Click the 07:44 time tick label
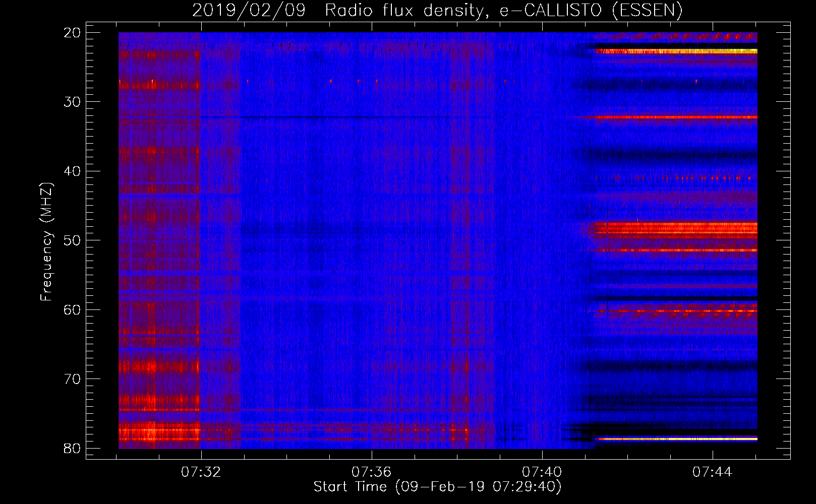816x504 pixels. tap(712, 472)
